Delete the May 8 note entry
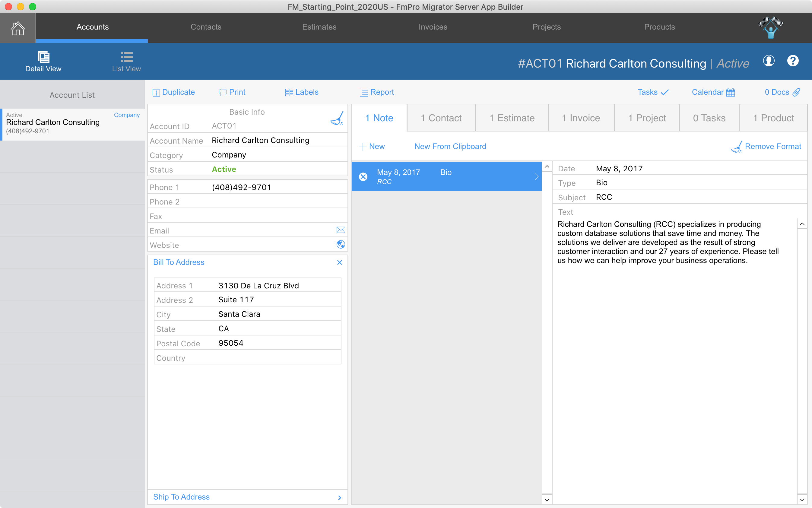Viewport: 812px width, 508px height. (x=363, y=177)
